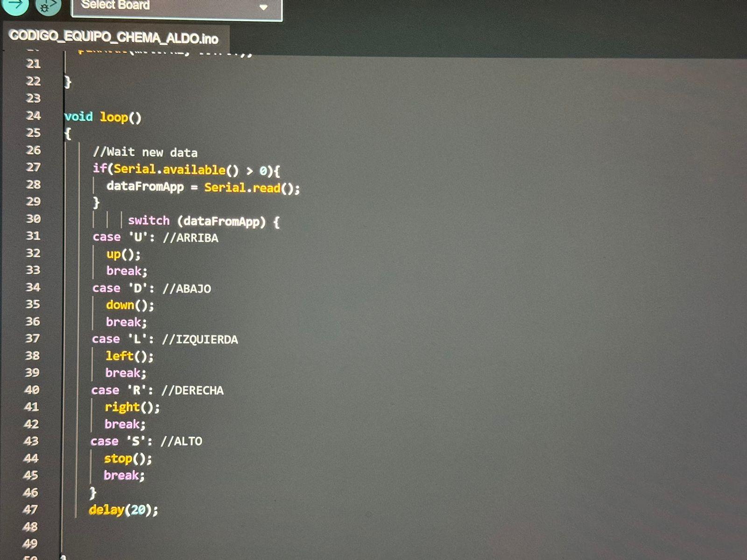Open the Select Board dropdown
The width and height of the screenshot is (747, 560).
tap(176, 8)
